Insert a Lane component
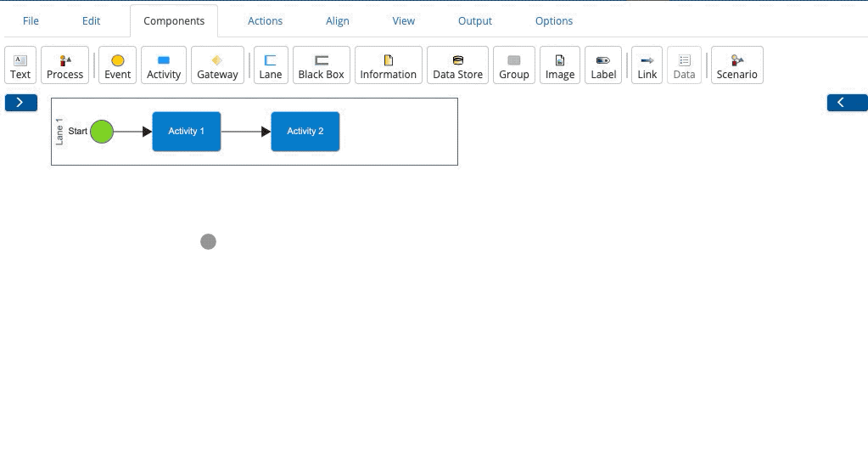 (x=271, y=65)
